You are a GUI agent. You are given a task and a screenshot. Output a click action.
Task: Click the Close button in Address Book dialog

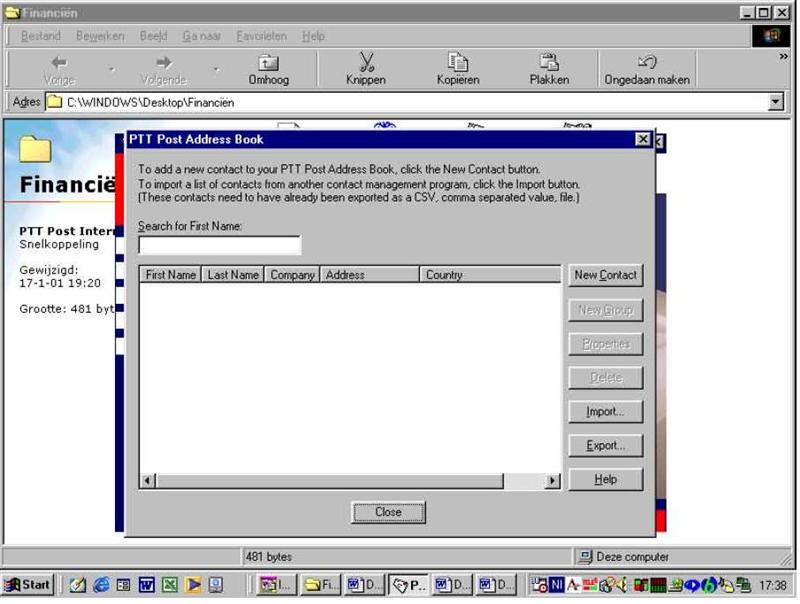pos(388,512)
